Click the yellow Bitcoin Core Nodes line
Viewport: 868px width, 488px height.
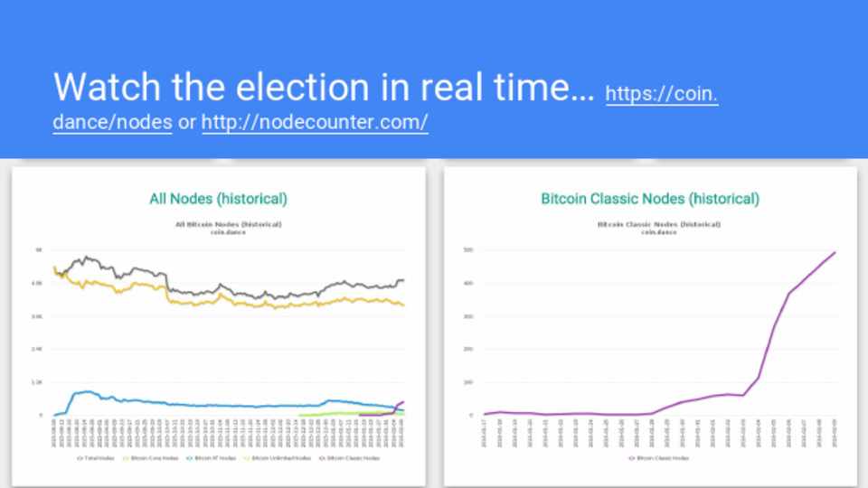(226, 305)
